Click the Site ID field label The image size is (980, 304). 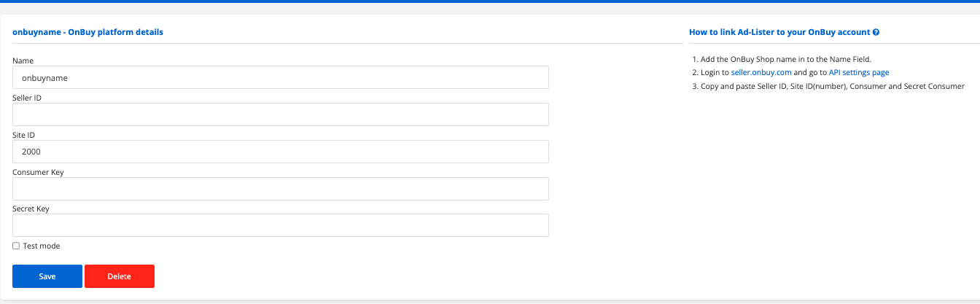[24, 135]
